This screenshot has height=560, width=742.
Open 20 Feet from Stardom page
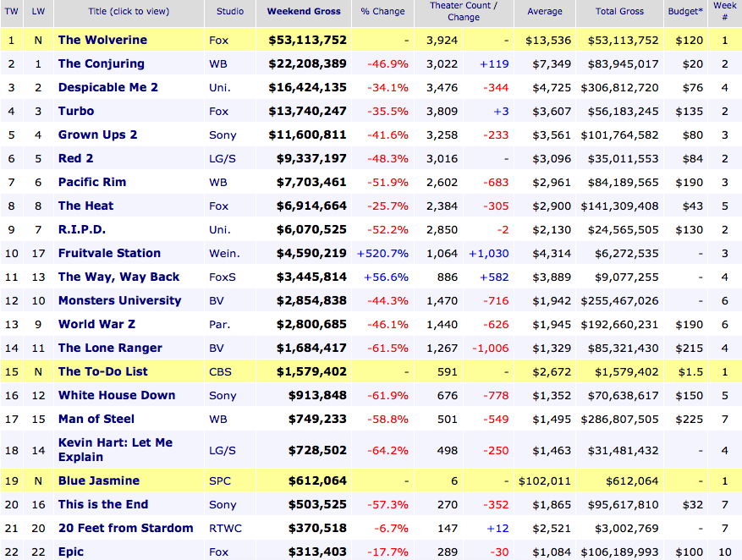pos(126,528)
